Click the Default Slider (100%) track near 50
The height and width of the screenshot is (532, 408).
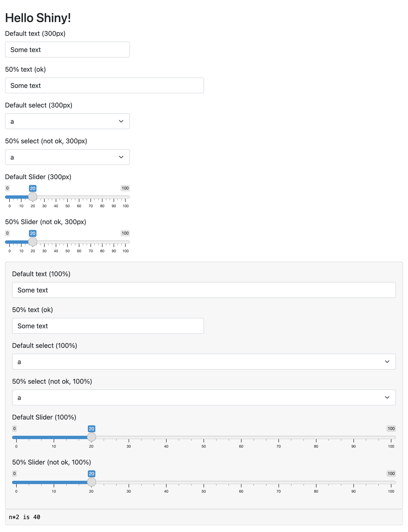(x=204, y=437)
